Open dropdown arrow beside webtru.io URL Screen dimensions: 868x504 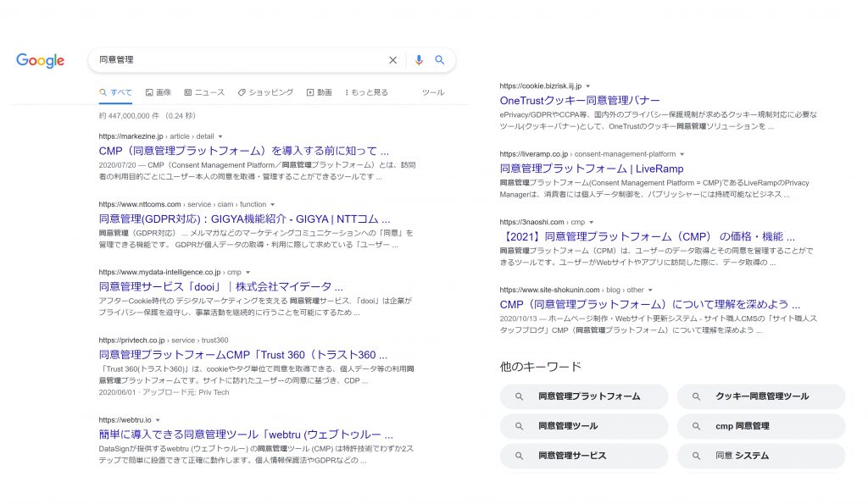(x=158, y=420)
